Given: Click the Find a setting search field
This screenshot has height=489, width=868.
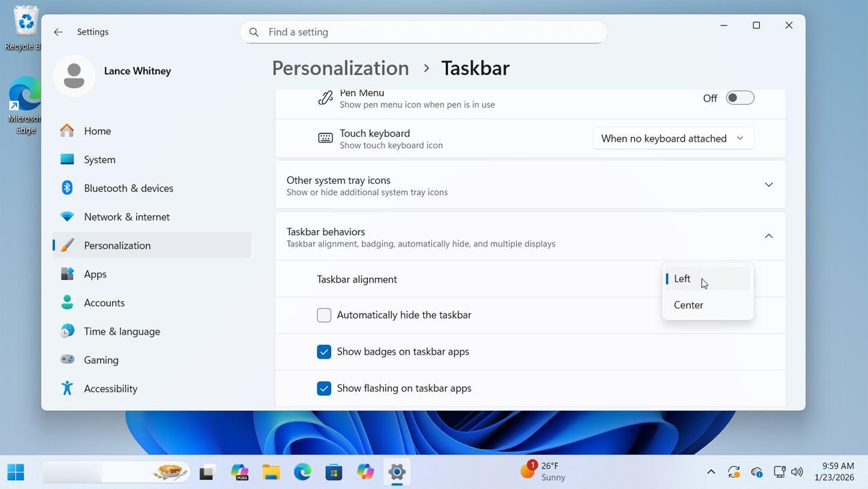Looking at the screenshot, I should [x=423, y=32].
